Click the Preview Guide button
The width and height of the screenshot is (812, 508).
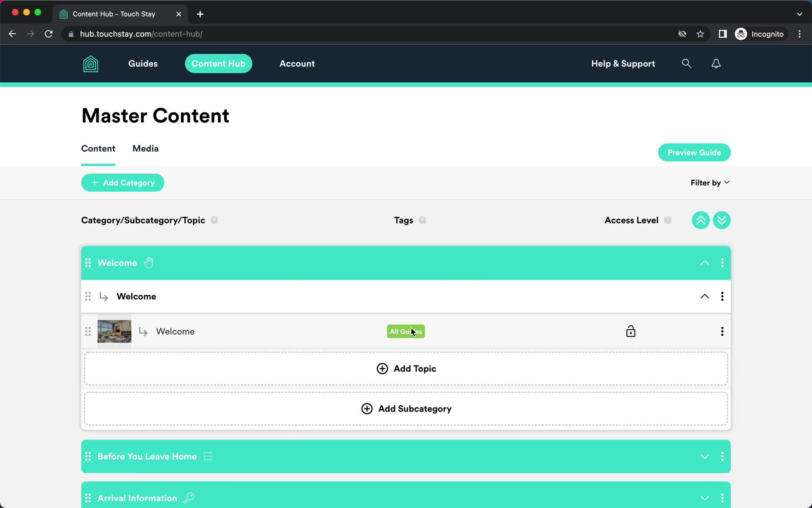tap(694, 153)
